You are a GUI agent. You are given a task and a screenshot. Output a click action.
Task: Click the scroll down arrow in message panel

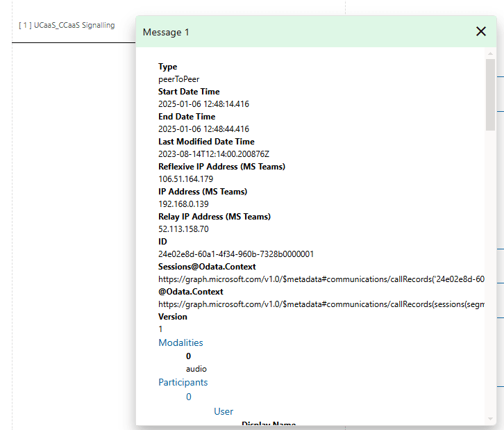coord(490,419)
